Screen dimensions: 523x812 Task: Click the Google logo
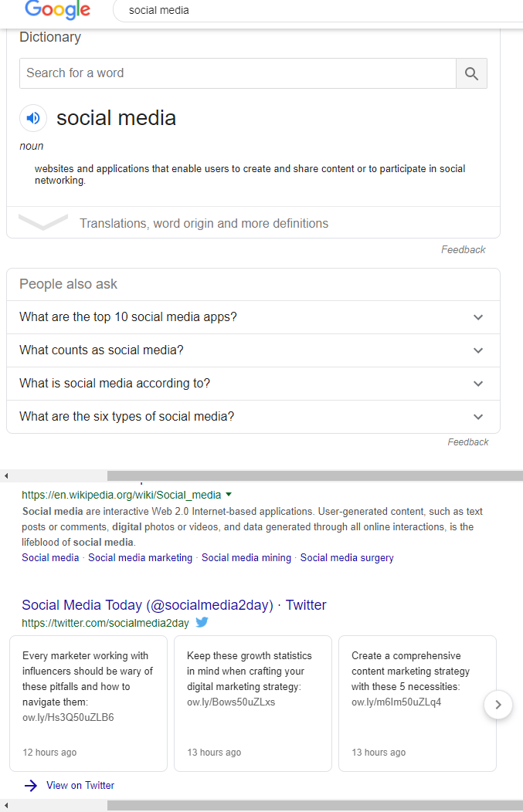coord(57,10)
